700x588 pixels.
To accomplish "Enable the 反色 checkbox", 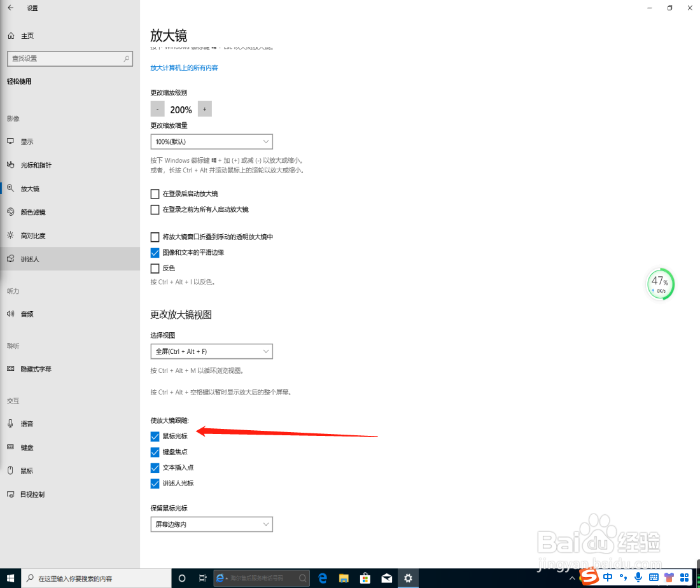I will pos(155,269).
